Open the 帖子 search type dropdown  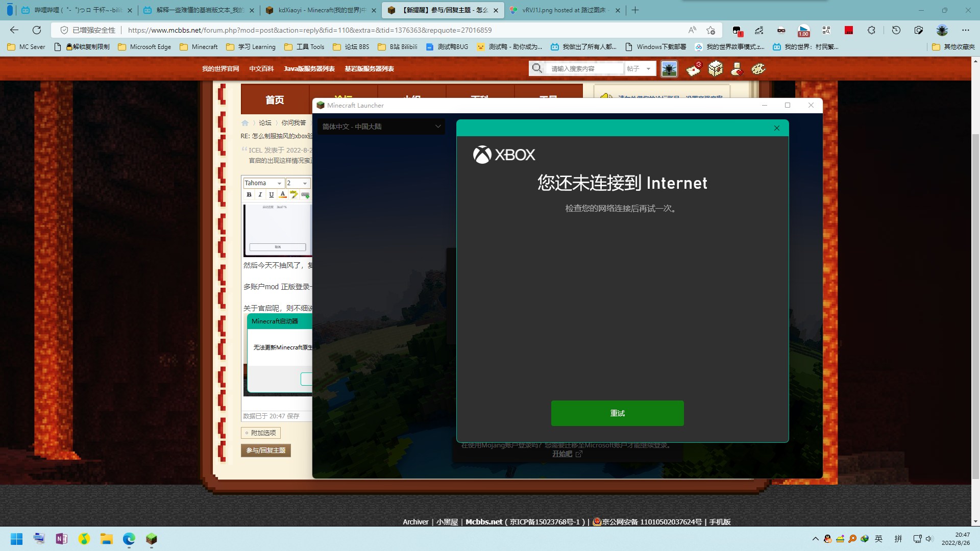(x=639, y=68)
